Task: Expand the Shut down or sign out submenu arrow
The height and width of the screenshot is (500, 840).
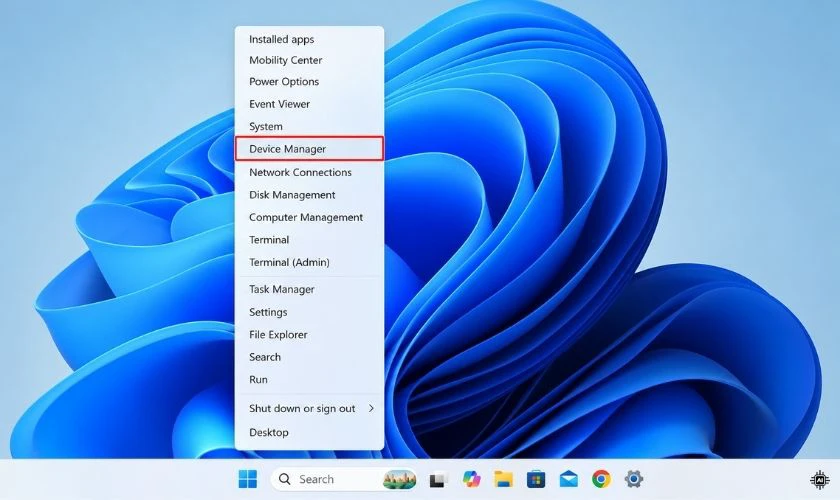Action: coord(371,408)
